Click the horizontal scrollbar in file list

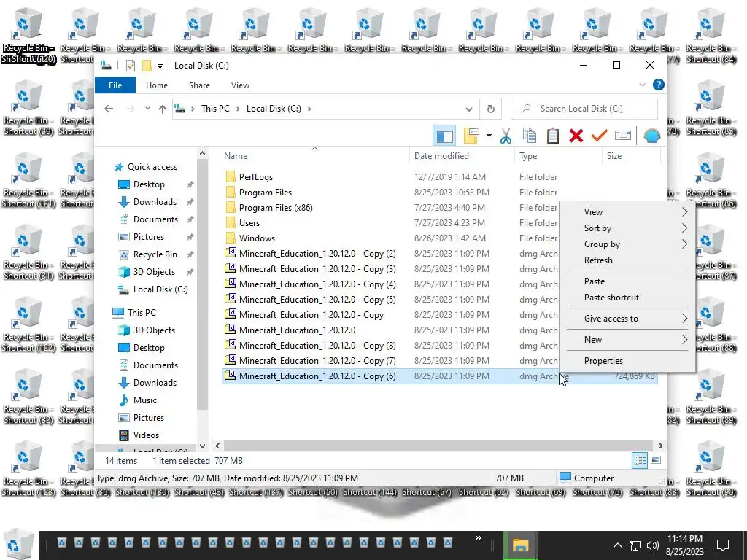coord(438,446)
